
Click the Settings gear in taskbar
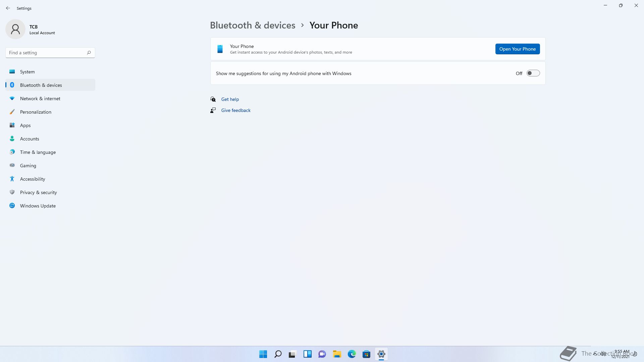click(x=381, y=354)
